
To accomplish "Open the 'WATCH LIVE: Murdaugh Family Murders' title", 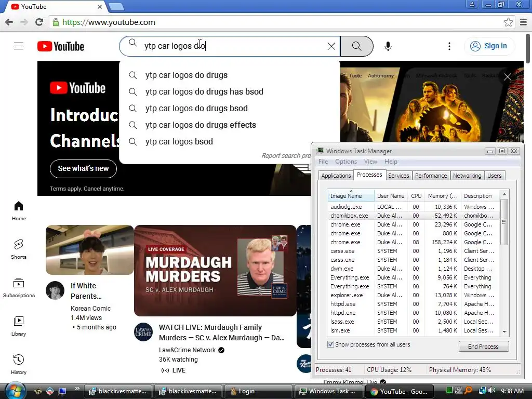I will tap(221, 332).
